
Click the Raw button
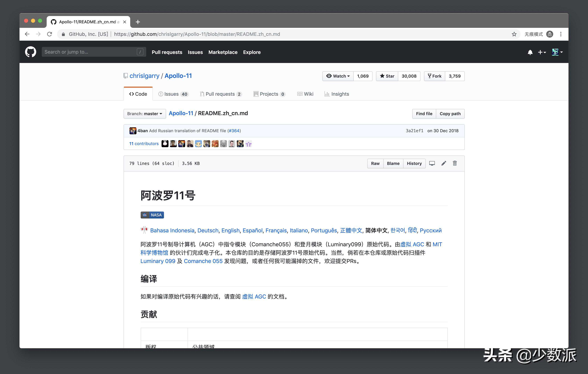(375, 164)
